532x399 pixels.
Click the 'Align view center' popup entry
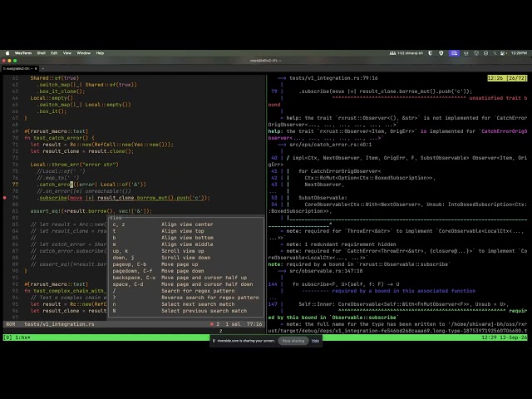coord(187,224)
